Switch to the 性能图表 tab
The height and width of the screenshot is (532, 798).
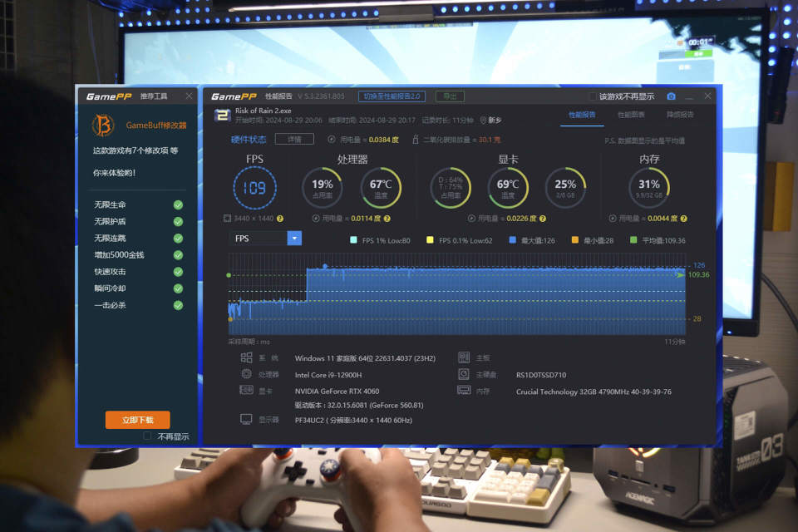coord(631,115)
